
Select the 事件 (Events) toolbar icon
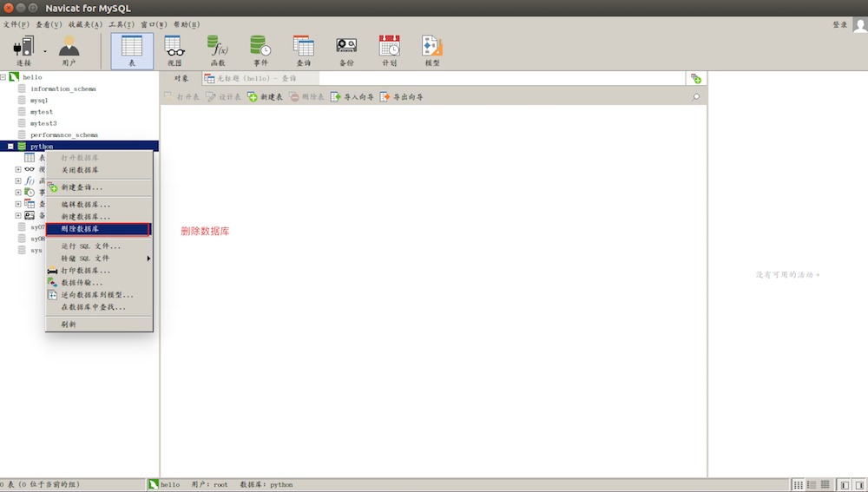260,50
